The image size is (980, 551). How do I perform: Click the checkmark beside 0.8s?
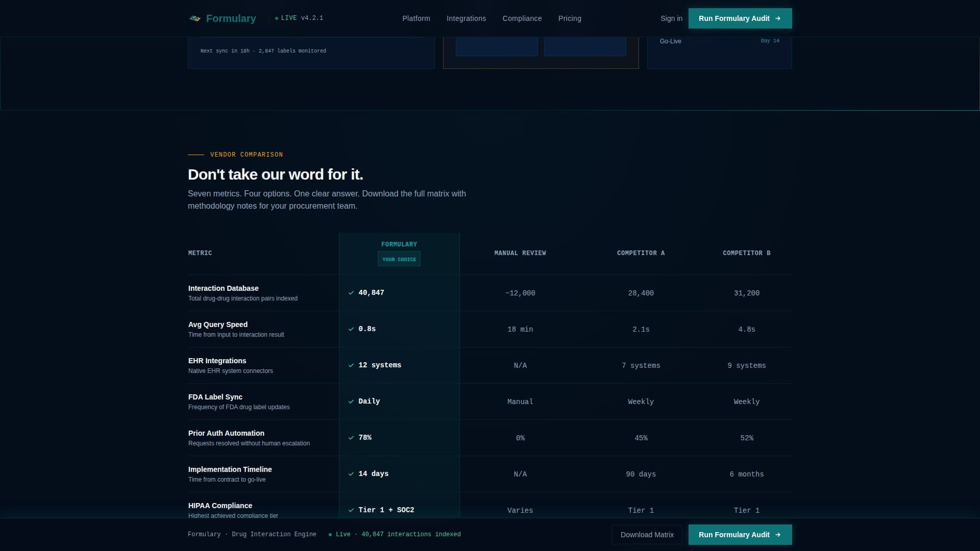[351, 329]
